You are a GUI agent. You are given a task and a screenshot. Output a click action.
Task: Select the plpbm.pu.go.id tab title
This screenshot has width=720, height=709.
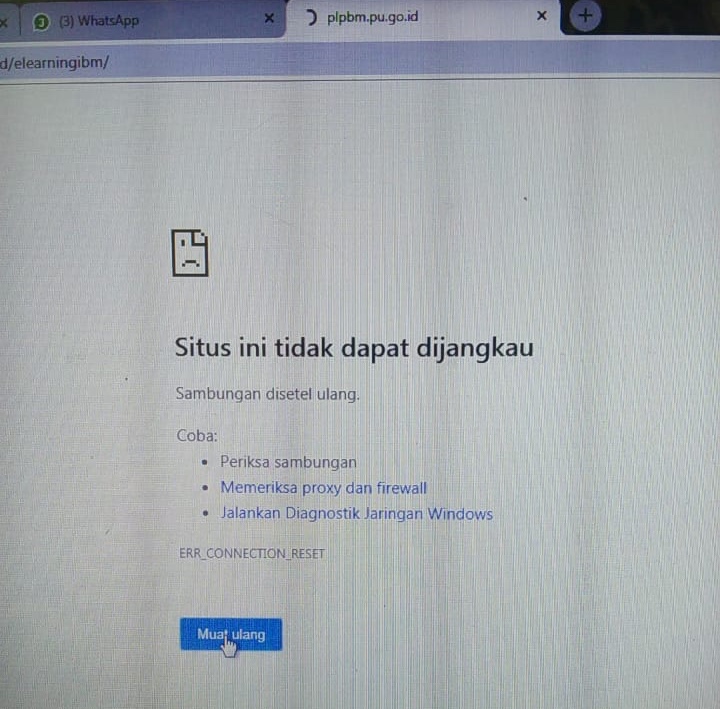pyautogui.click(x=372, y=17)
